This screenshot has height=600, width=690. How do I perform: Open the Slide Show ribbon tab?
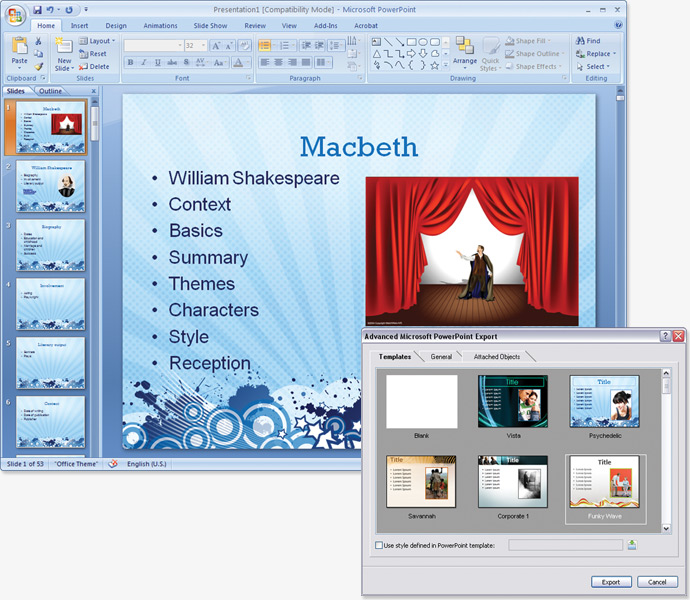(210, 26)
